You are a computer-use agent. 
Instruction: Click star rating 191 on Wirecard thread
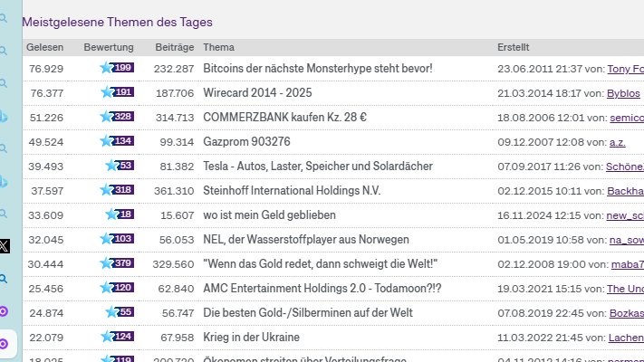(x=118, y=92)
